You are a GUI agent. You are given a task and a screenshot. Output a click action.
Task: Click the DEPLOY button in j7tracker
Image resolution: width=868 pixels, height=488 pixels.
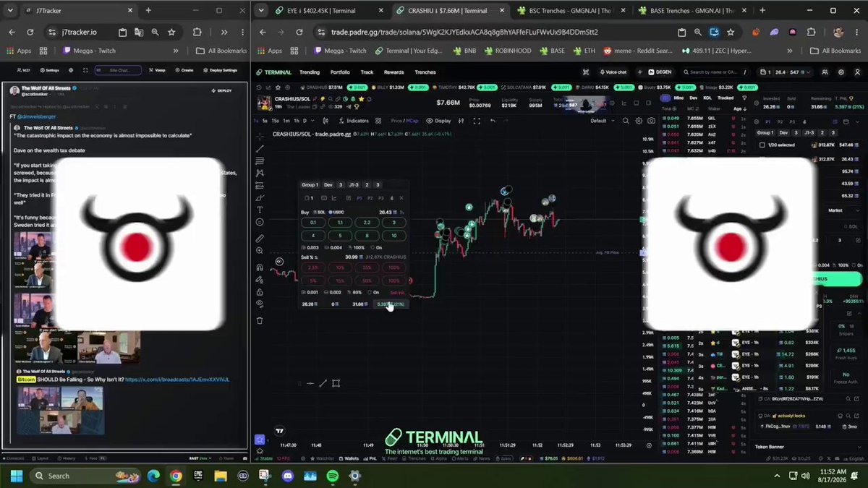[x=222, y=90]
